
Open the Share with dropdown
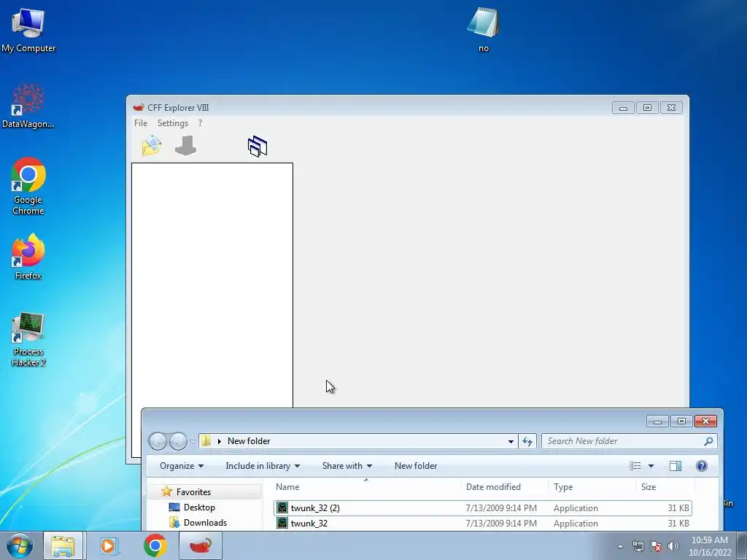pyautogui.click(x=347, y=466)
